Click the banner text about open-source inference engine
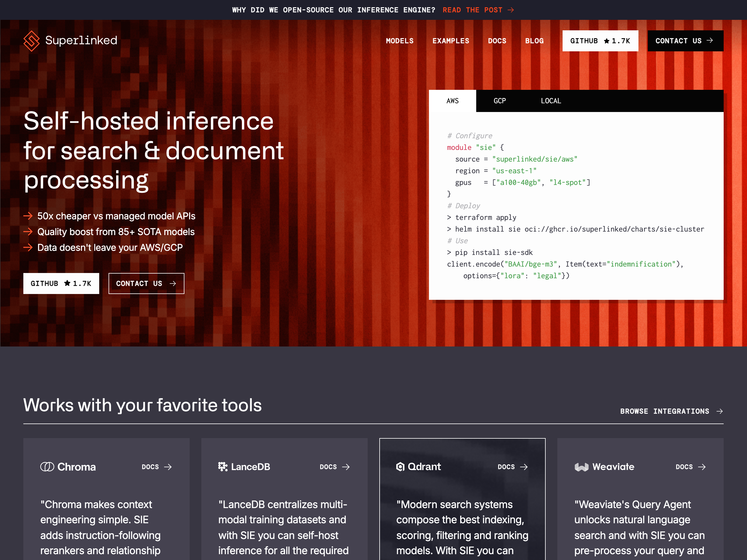 tap(334, 10)
